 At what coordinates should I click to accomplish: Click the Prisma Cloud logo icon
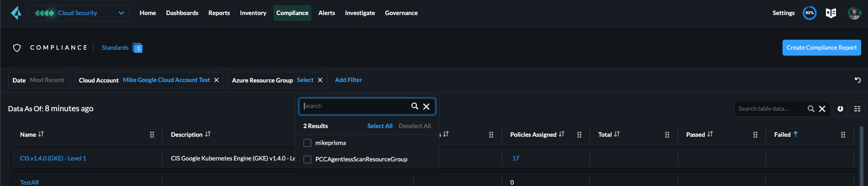[16, 13]
